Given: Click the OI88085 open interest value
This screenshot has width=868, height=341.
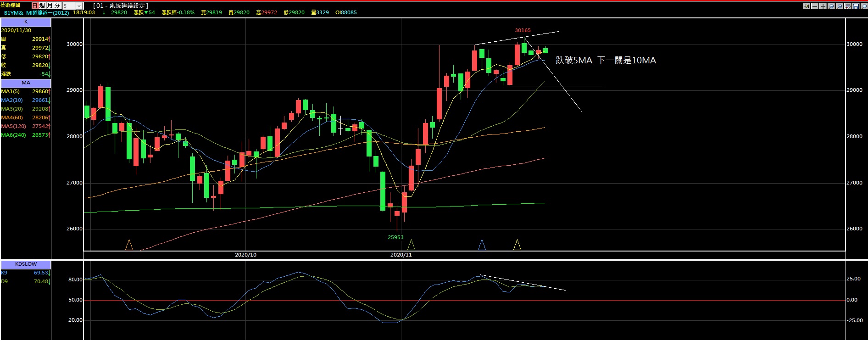Looking at the screenshot, I should pos(346,12).
